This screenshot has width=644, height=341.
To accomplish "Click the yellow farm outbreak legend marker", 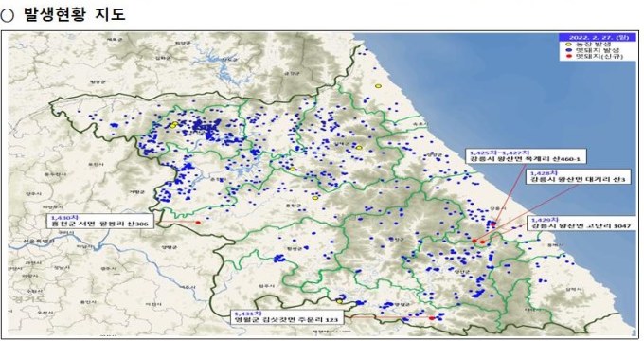I will (569, 44).
